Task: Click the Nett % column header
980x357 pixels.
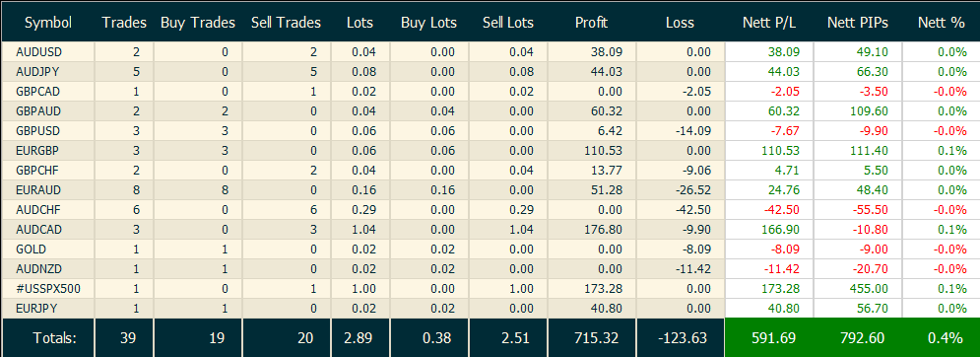Action: [941, 23]
